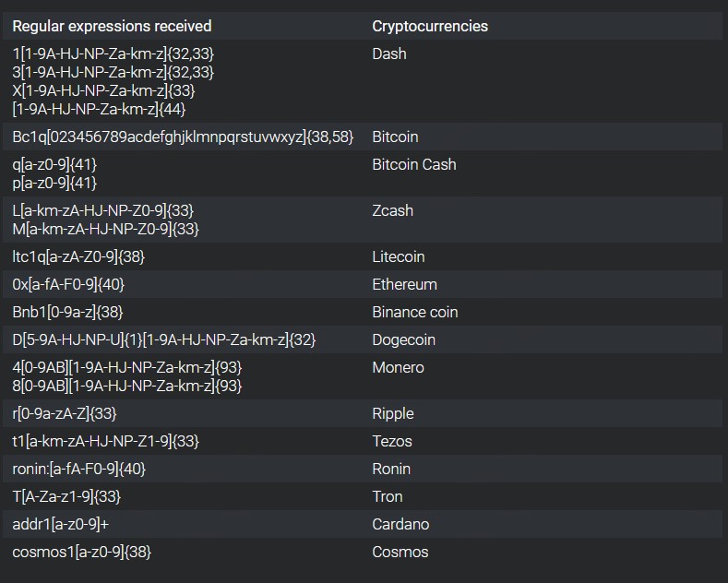
Task: Select the Binance coin cell
Action: (414, 312)
